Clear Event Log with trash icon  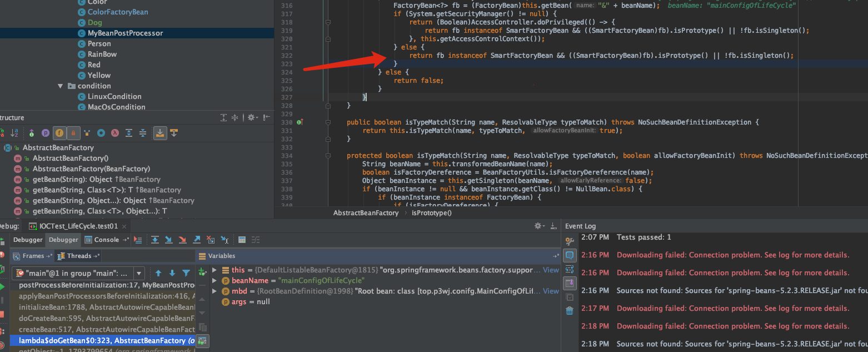click(x=570, y=311)
